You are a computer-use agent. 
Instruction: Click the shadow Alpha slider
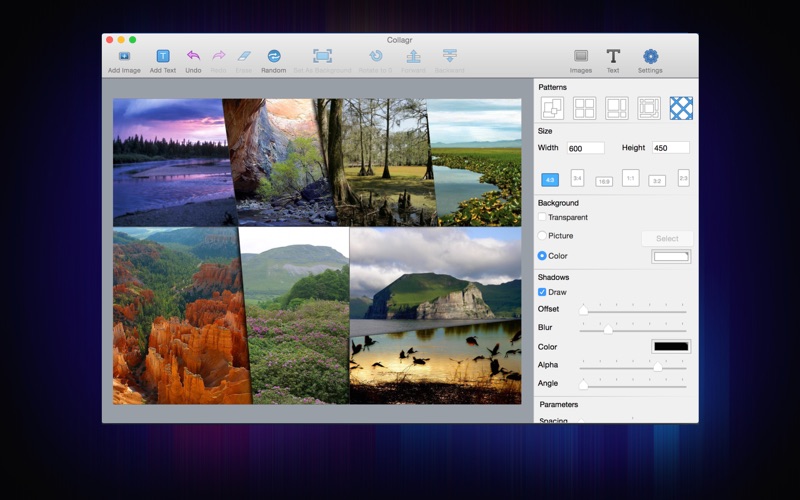pos(633,366)
